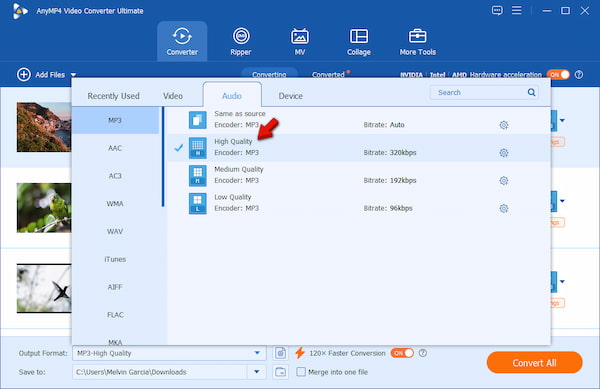Open settings gear for Medium Quality
This screenshot has width=600, height=389.
[x=504, y=181]
